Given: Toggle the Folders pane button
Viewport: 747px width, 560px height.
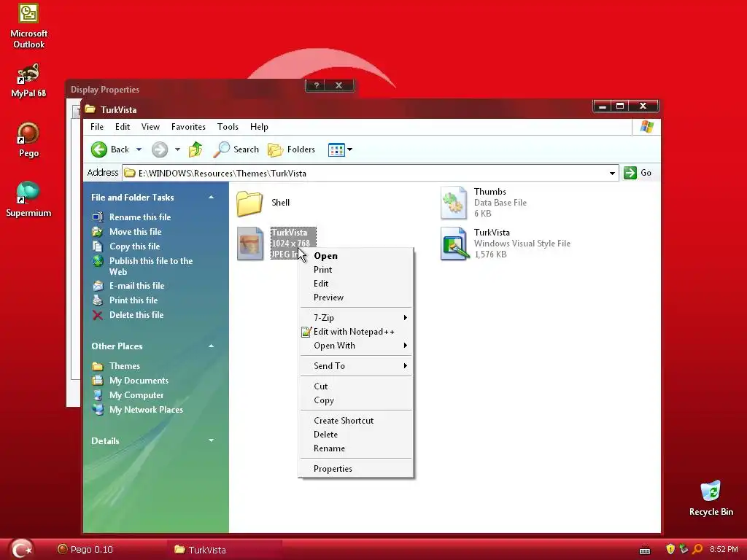Looking at the screenshot, I should [x=292, y=149].
